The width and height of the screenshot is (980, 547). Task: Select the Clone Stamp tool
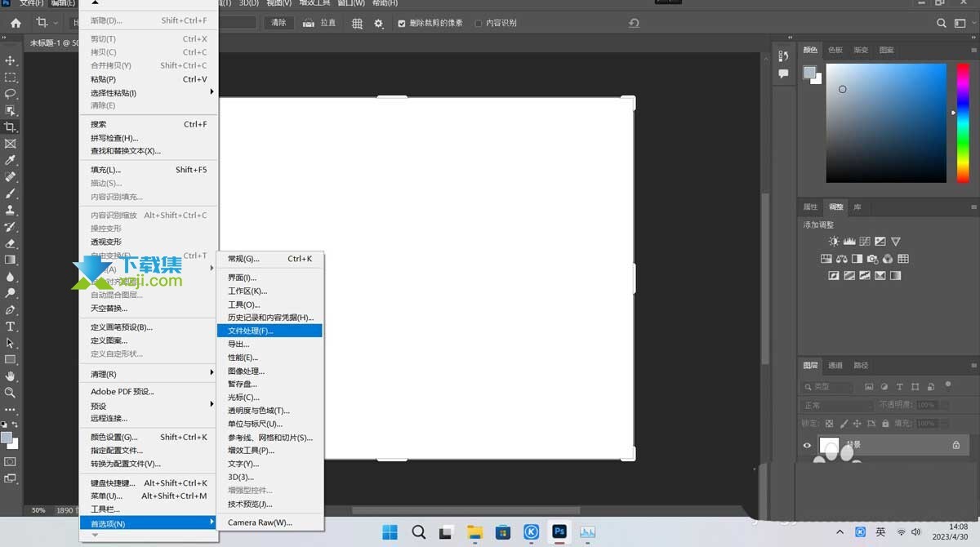point(11,211)
